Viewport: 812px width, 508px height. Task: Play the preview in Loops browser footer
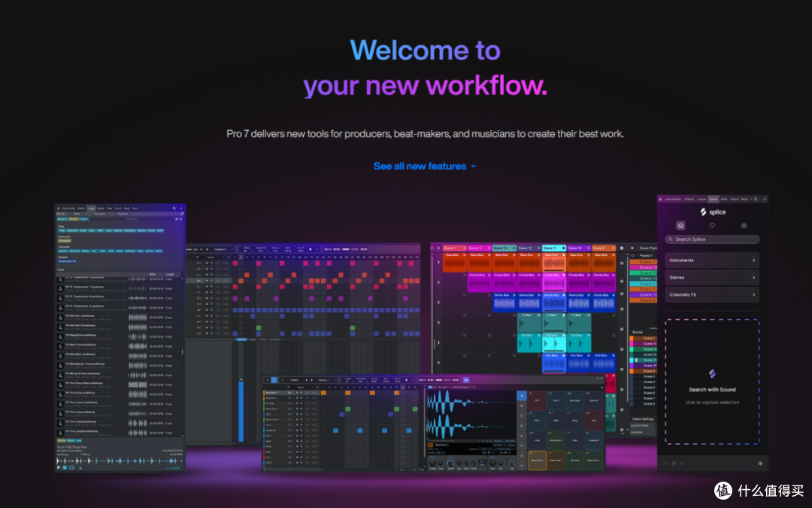pyautogui.click(x=59, y=467)
